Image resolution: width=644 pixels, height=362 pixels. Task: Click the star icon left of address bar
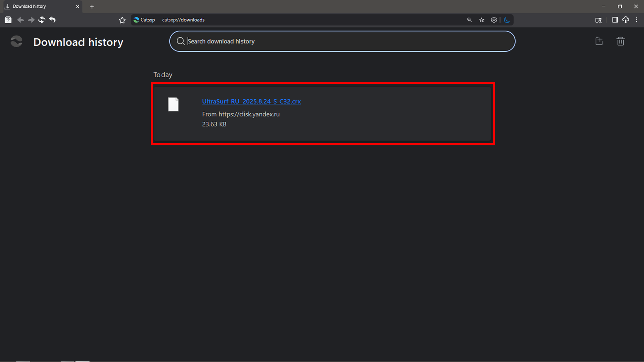[x=122, y=20]
